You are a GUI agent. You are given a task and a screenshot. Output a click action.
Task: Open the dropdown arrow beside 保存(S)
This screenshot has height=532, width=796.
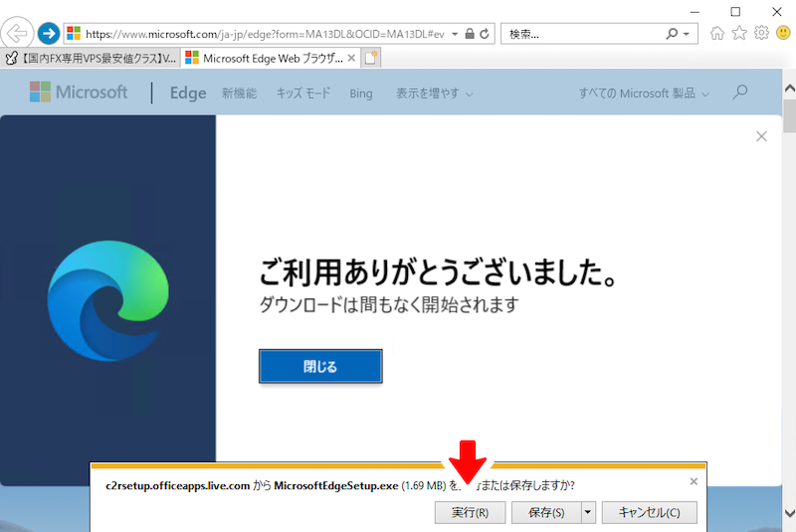588,513
